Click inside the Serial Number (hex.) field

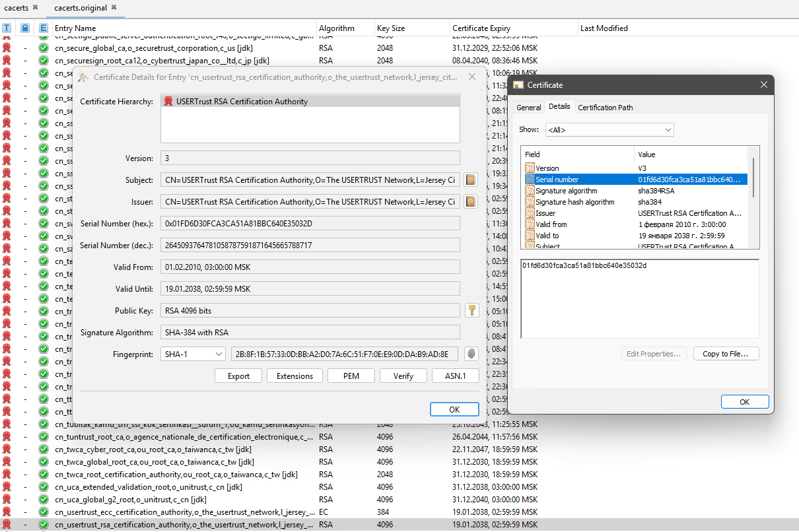(x=310, y=224)
